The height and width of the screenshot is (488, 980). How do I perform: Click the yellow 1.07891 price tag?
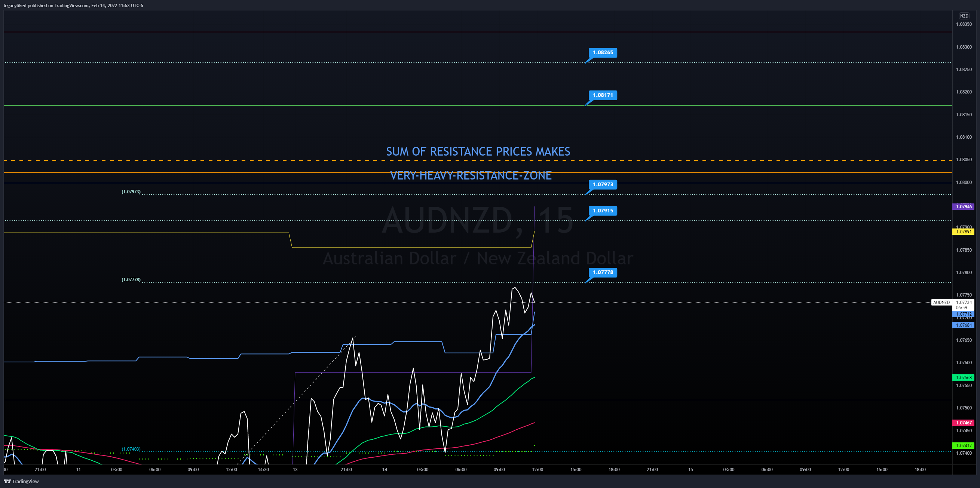point(963,231)
